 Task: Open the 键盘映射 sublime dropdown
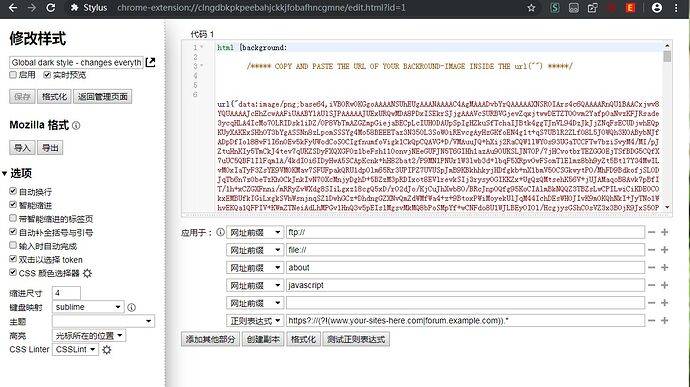[88, 307]
